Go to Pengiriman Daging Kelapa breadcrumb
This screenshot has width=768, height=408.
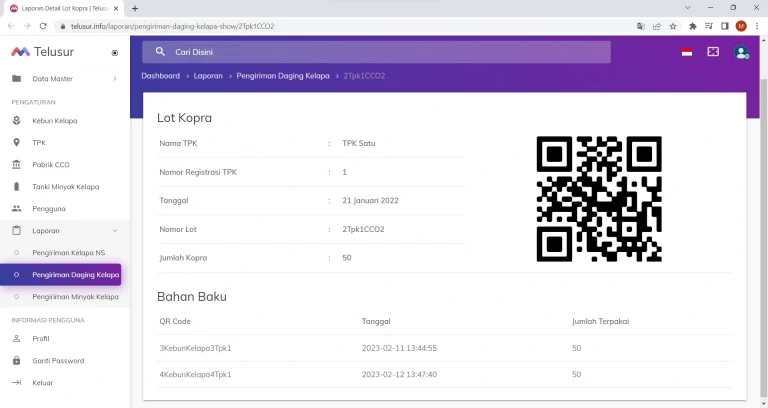pos(283,76)
